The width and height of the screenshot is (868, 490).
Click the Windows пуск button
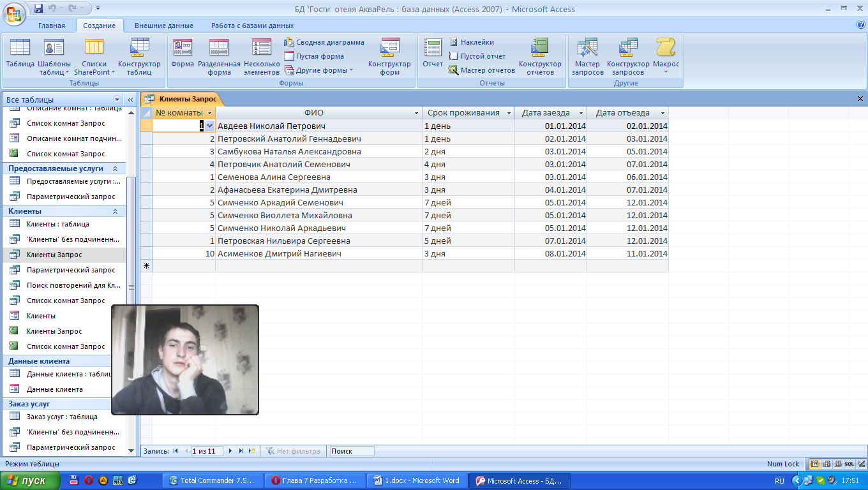[31, 481]
